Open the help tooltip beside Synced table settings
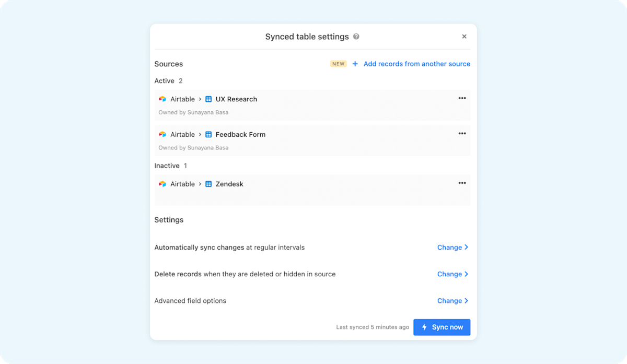This screenshot has height=364, width=627. point(356,37)
